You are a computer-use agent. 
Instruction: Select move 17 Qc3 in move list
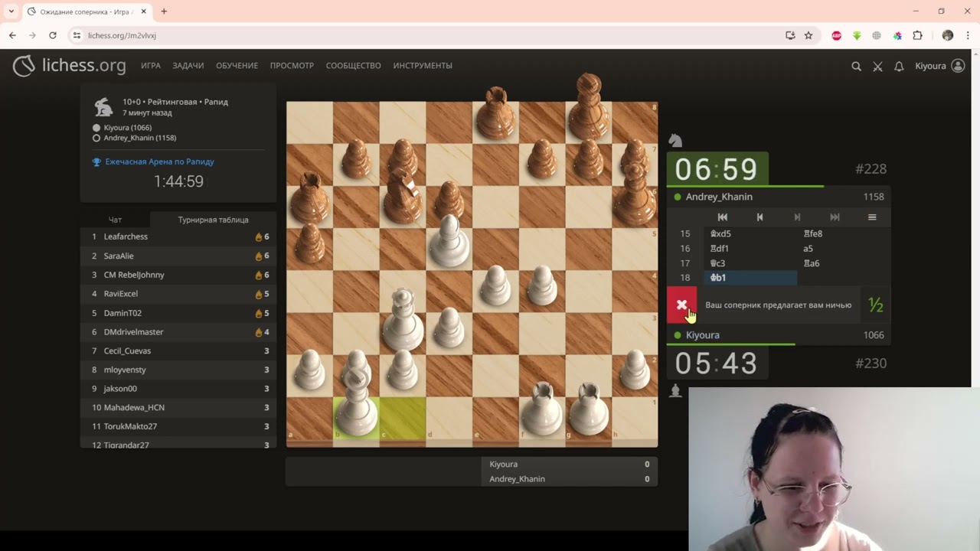point(750,263)
